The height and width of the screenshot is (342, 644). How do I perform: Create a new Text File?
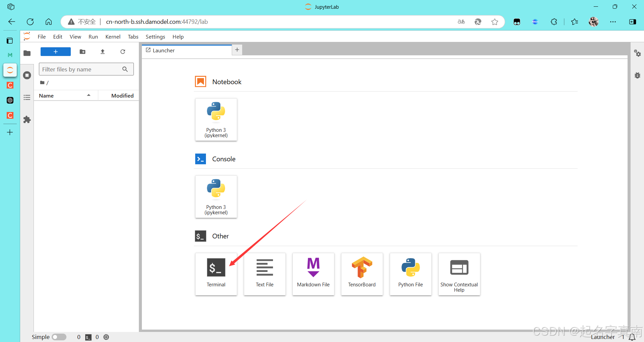pos(265,274)
